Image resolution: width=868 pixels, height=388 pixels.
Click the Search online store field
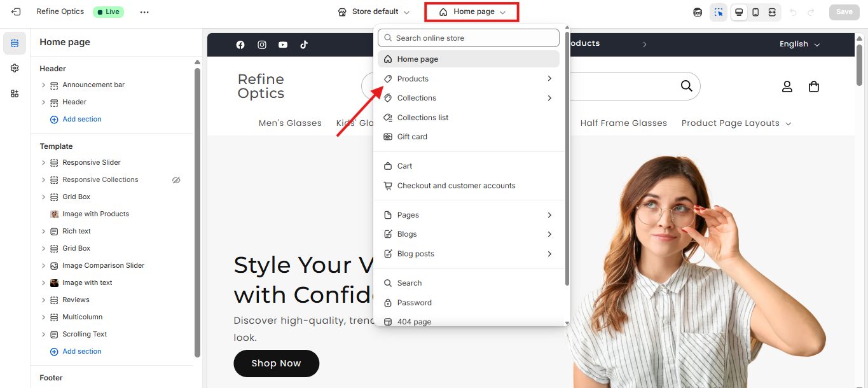tap(469, 38)
